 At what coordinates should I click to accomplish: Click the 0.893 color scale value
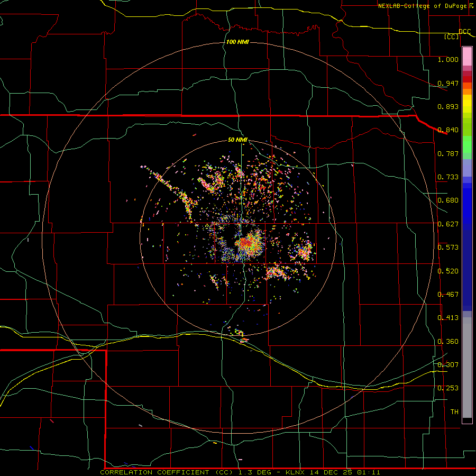448,106
